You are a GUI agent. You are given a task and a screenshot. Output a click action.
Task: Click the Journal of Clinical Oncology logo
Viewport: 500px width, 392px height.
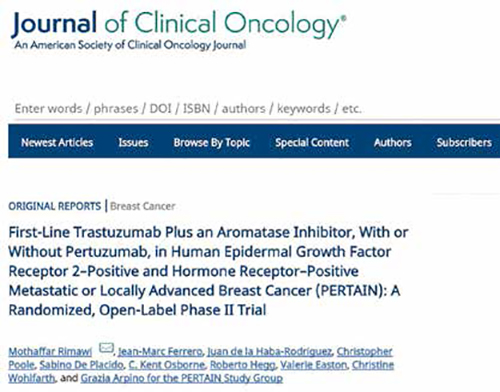(x=179, y=31)
